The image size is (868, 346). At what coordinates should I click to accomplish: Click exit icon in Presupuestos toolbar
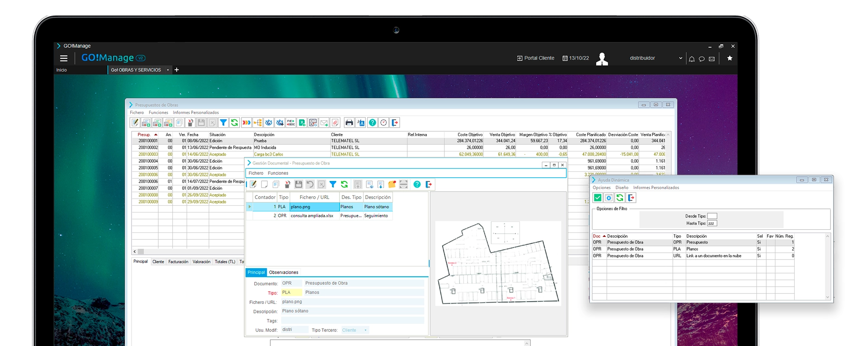pyautogui.click(x=395, y=123)
